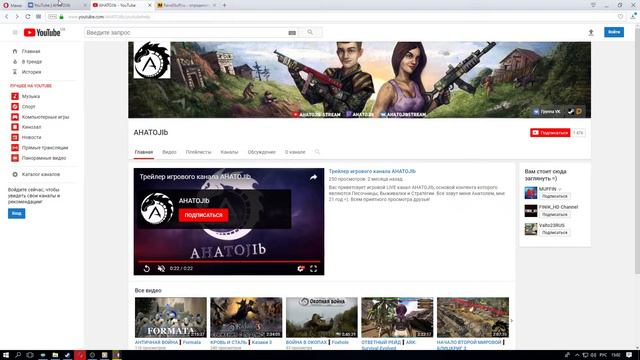Open the YouTube hamburger guide menu
Image resolution: width=640 pixels, height=360 pixels.
point(15,32)
